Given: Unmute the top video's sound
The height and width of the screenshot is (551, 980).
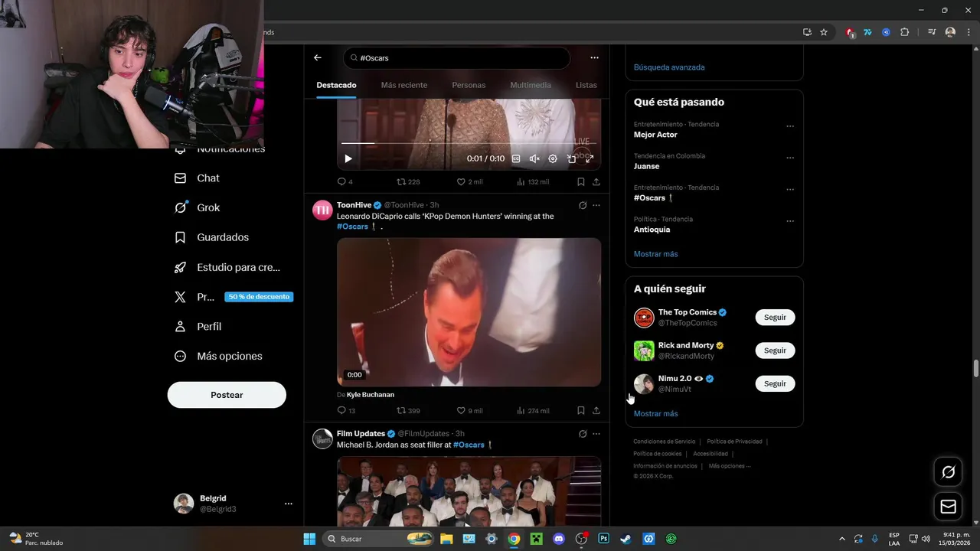Looking at the screenshot, I should pos(534,158).
